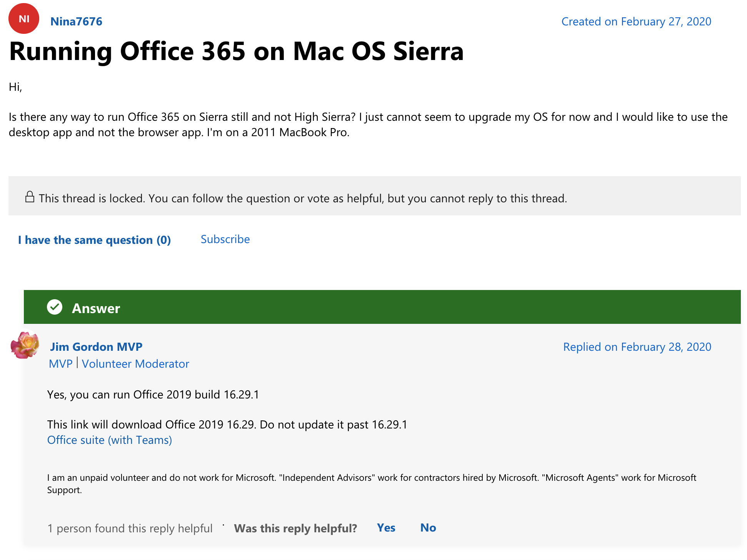Click the "Was this reply helpful?" prompt text
The image size is (747, 560).
point(295,528)
